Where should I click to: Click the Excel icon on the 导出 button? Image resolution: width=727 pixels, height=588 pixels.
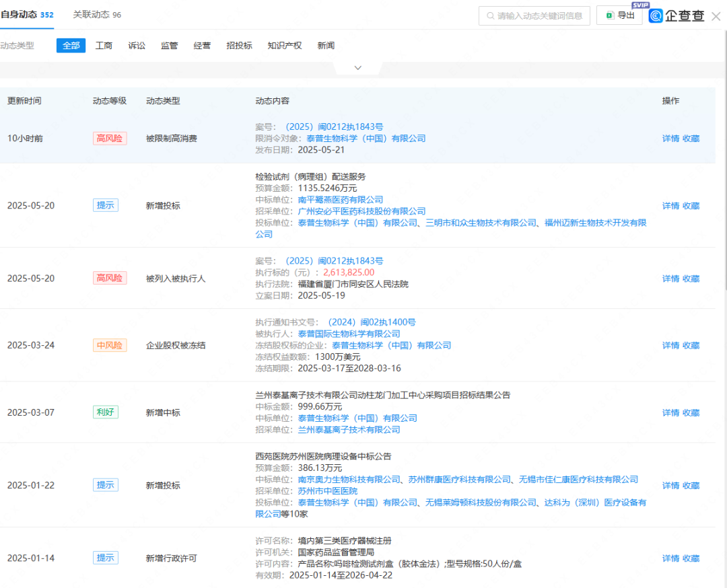tap(610, 15)
